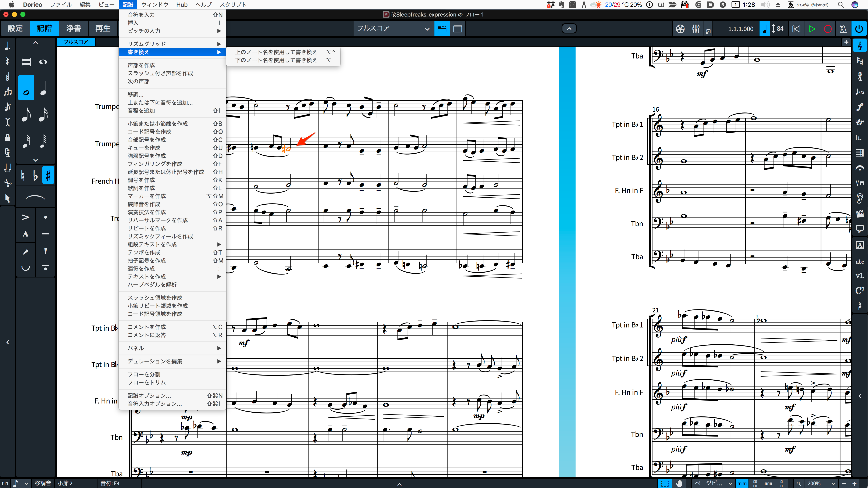Toggle the audio engine power button
This screenshot has height=488, width=868.
(x=859, y=29)
